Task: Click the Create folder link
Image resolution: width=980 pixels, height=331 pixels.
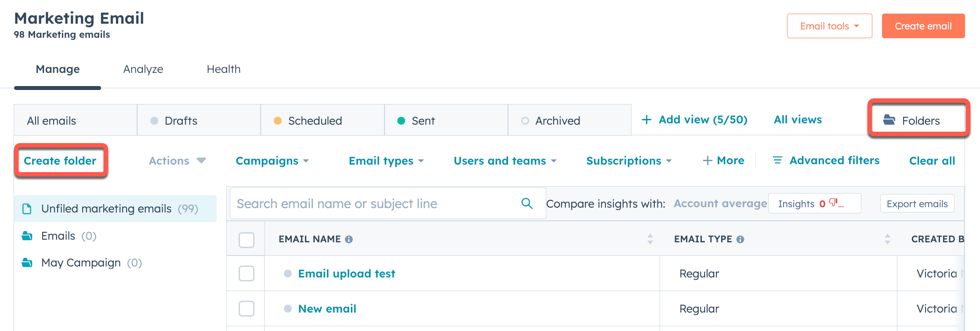Action: (x=60, y=161)
